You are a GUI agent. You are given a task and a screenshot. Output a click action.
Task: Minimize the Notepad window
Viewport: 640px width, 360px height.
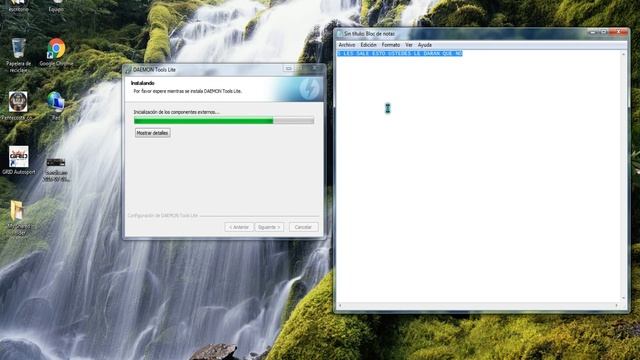(593, 31)
